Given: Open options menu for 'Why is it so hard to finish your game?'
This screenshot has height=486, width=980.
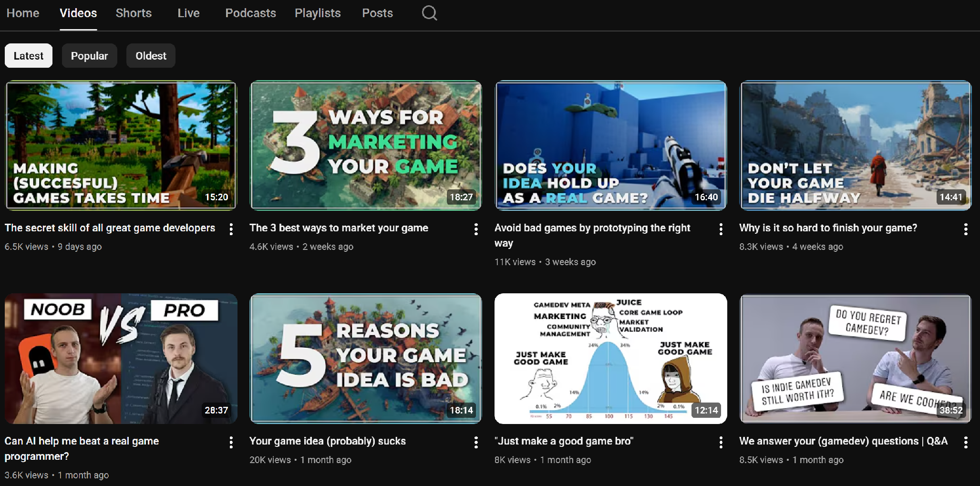Looking at the screenshot, I should [966, 229].
